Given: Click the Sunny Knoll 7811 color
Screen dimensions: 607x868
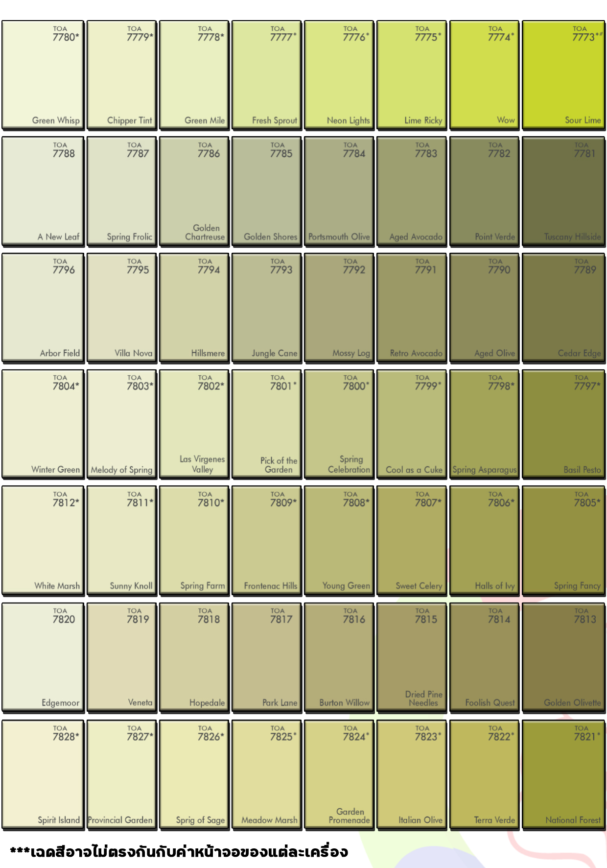Looking at the screenshot, I should pos(121,540).
